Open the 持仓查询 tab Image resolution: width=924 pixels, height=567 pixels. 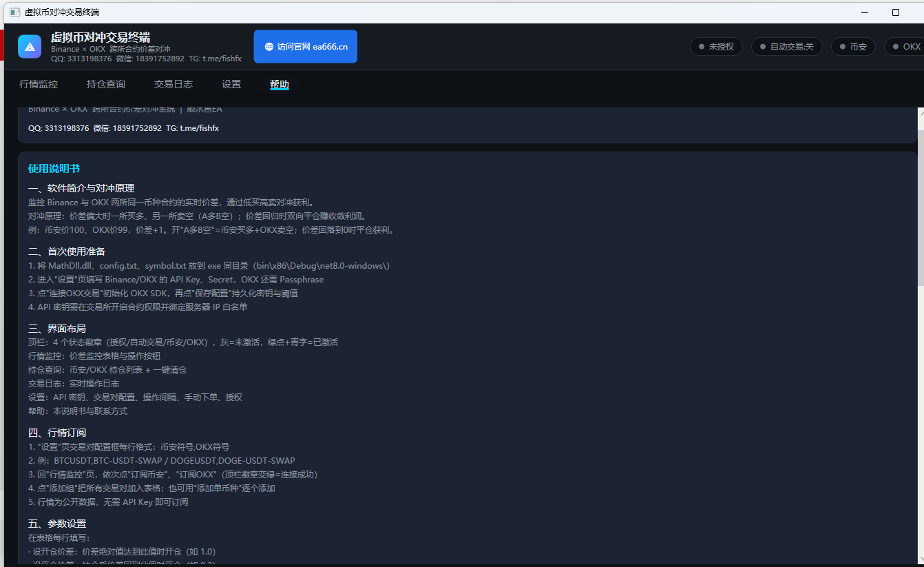coord(106,84)
